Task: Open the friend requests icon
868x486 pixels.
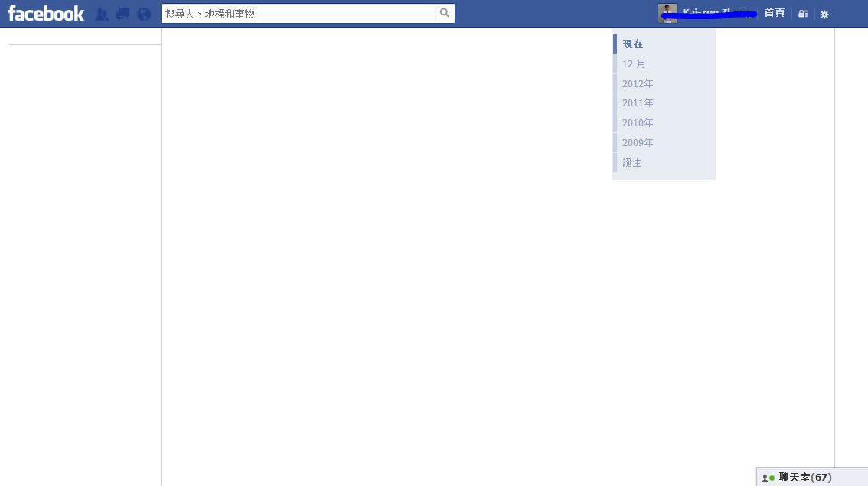Action: (x=101, y=15)
